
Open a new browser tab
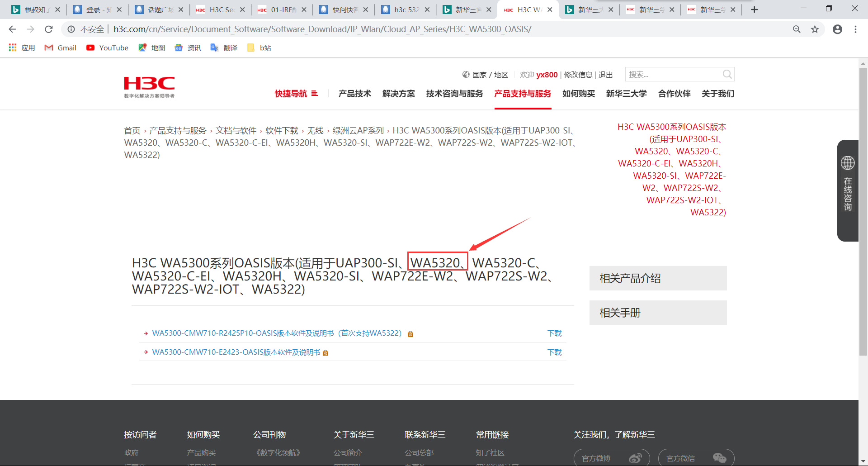[x=754, y=10]
